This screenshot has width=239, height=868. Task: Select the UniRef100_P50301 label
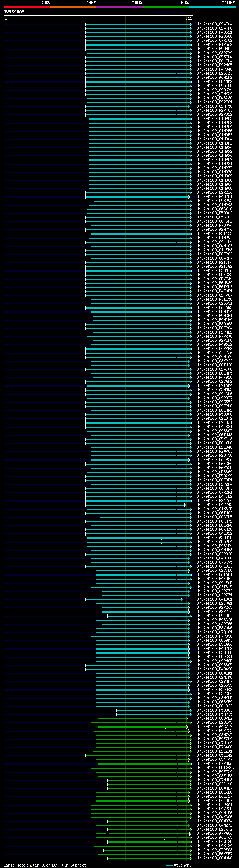coord(214,657)
